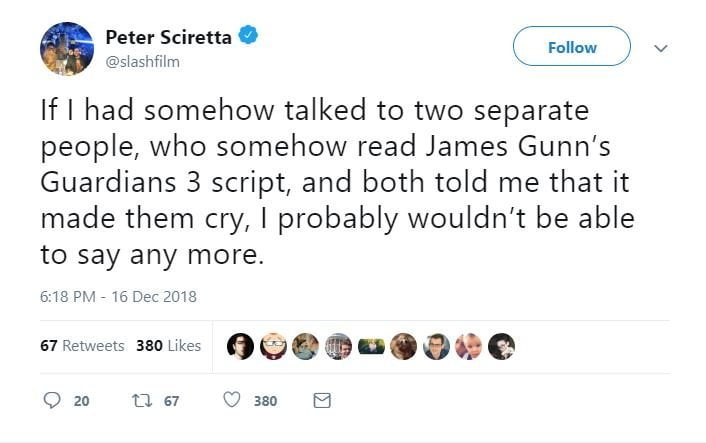Click the reply speech bubble icon
This screenshot has width=706, height=443.
[x=54, y=401]
